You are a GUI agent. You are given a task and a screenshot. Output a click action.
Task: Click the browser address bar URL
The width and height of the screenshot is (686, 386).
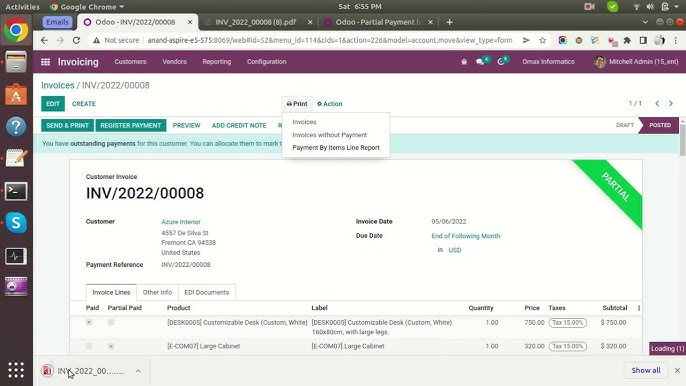pos(330,40)
